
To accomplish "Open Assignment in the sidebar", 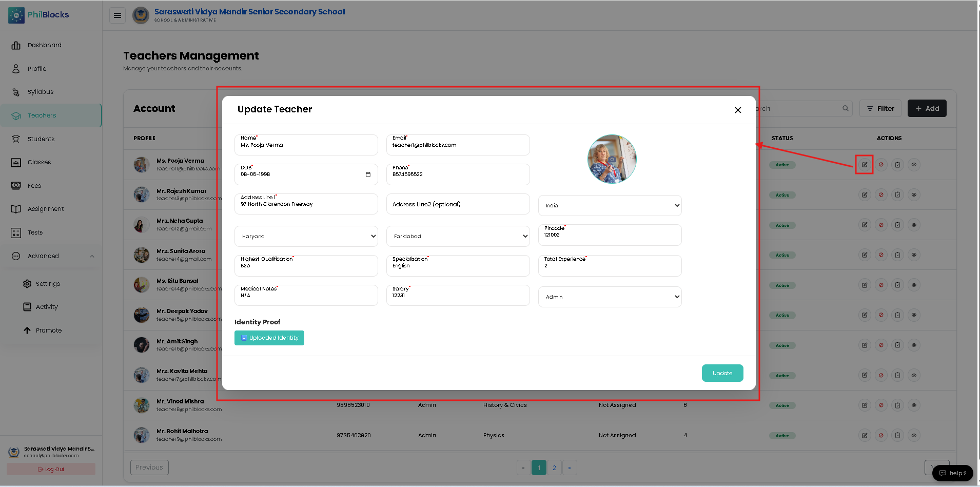I will (46, 209).
